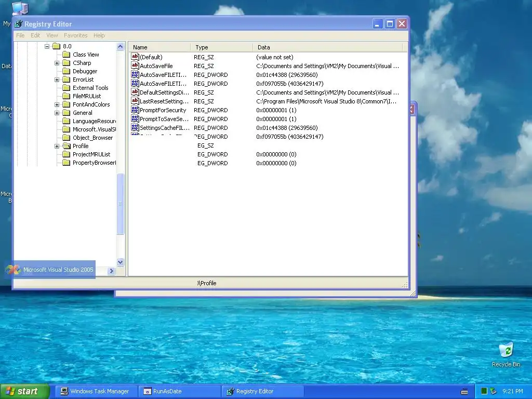Click the Registry Editor title bar icon

point(19,24)
